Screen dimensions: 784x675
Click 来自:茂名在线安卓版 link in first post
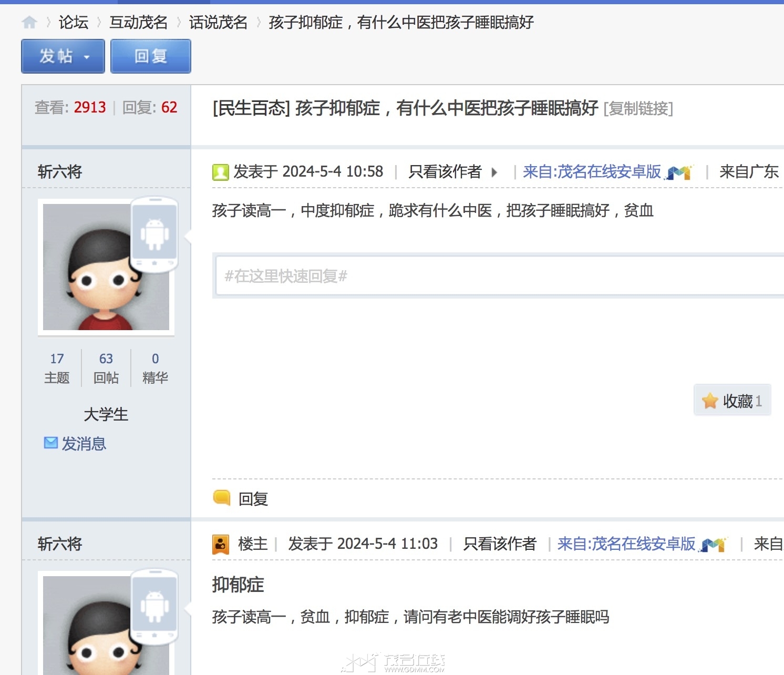tap(592, 172)
